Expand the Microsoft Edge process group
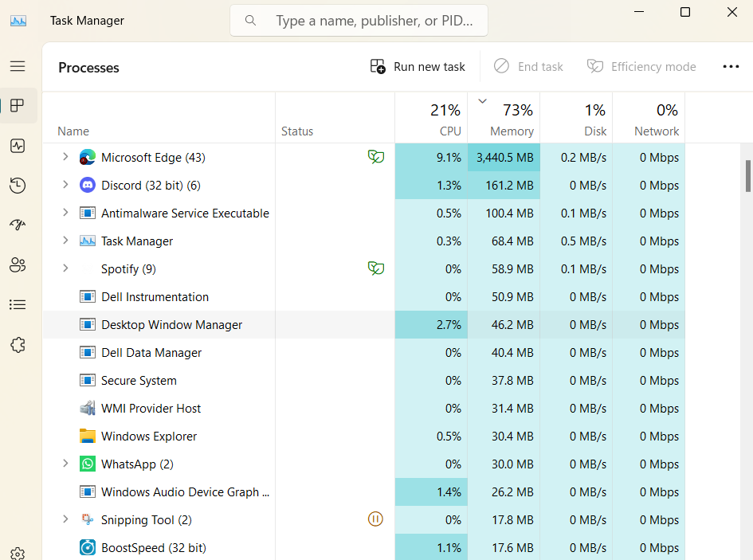The image size is (753, 560). pyautogui.click(x=65, y=158)
